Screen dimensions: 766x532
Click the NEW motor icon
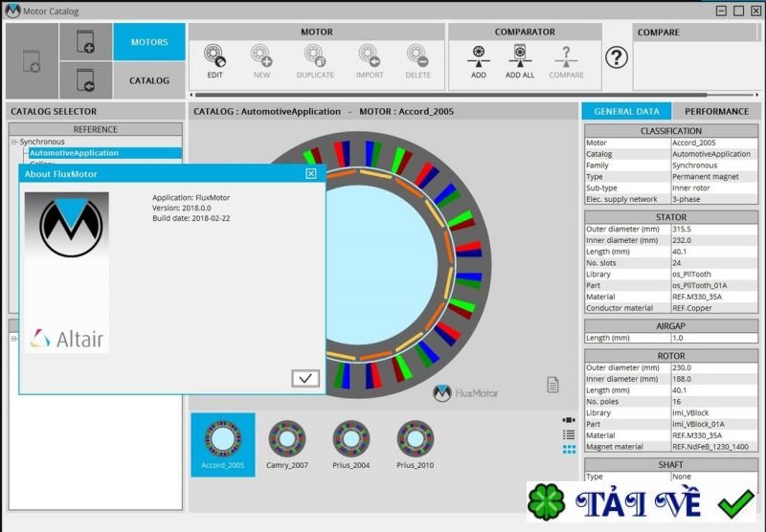pos(261,55)
